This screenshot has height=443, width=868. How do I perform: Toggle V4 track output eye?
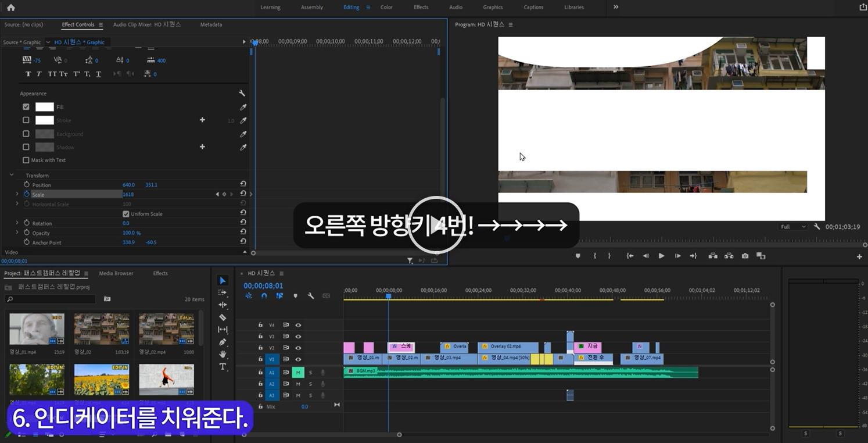point(298,325)
